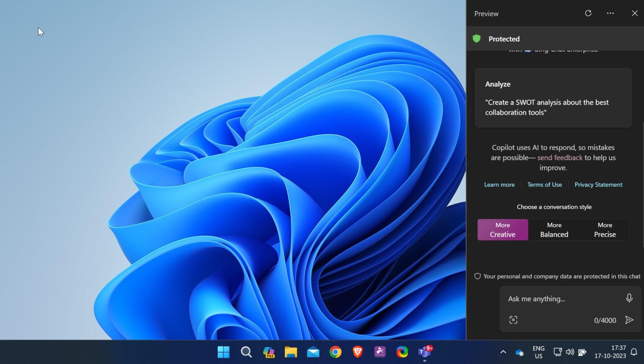Click the refresh conversation icon in Copilot
The height and width of the screenshot is (364, 644).
pyautogui.click(x=588, y=13)
